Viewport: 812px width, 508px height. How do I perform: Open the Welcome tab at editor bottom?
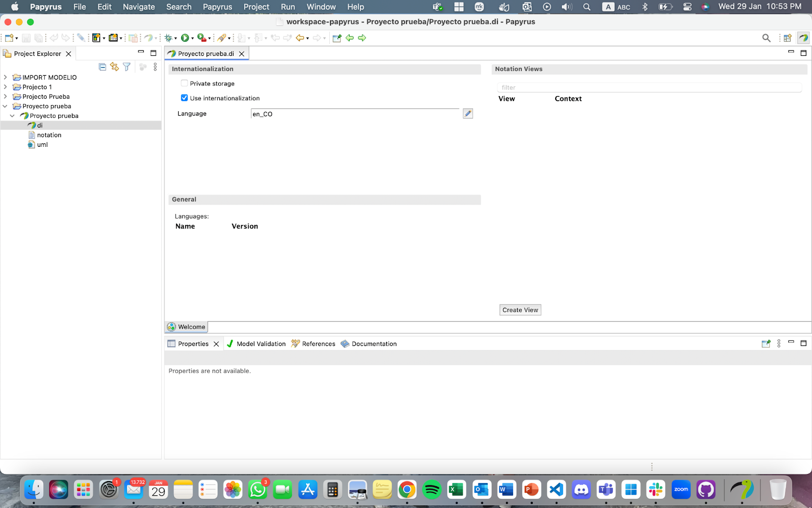187,327
